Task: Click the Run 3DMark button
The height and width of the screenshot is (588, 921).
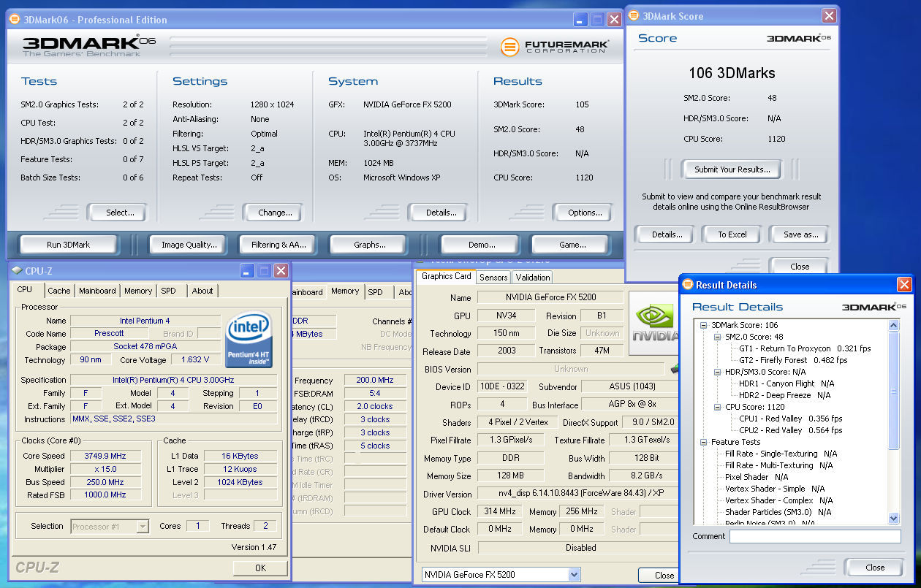Action: 68,245
